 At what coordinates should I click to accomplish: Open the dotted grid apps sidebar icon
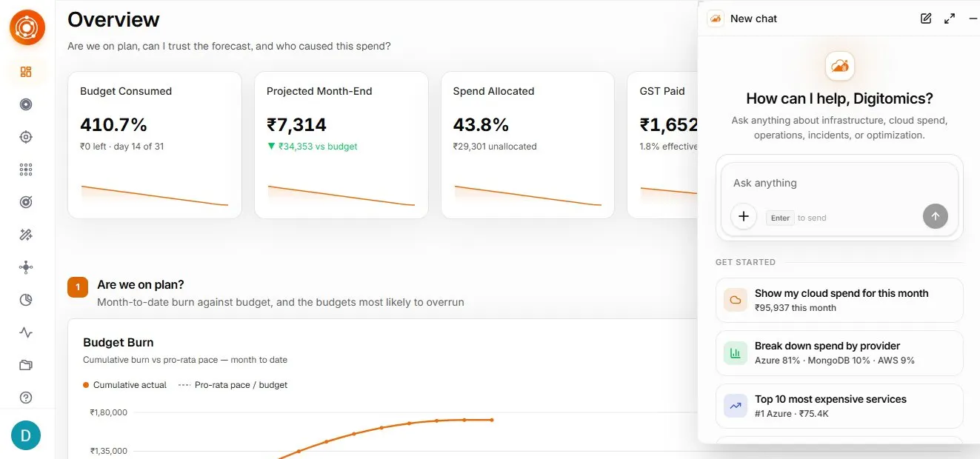[x=26, y=170]
